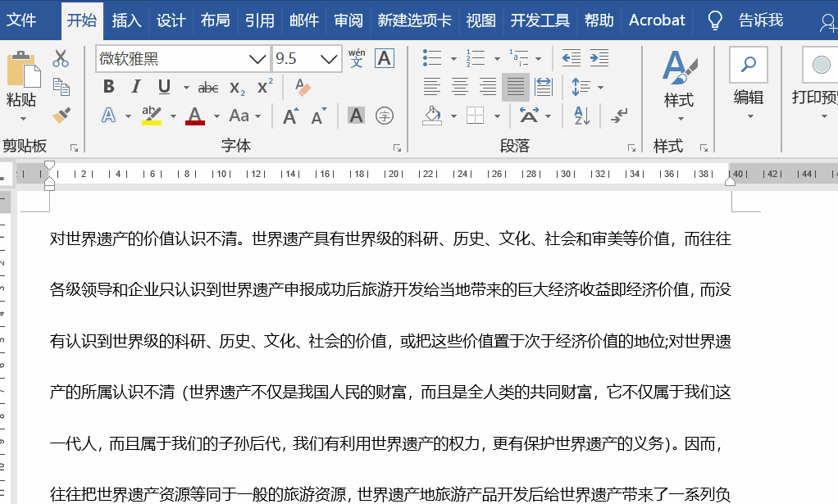Click the Copy icon in clipboard group

(61, 87)
